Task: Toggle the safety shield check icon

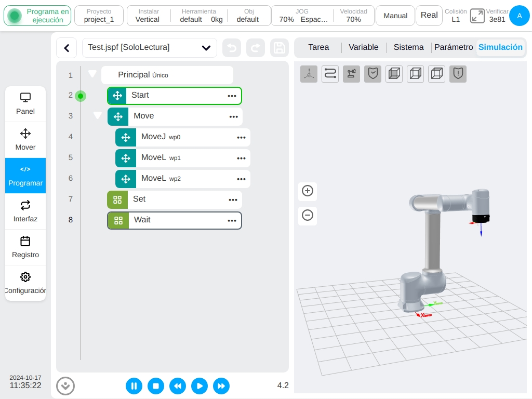Action: click(373, 74)
